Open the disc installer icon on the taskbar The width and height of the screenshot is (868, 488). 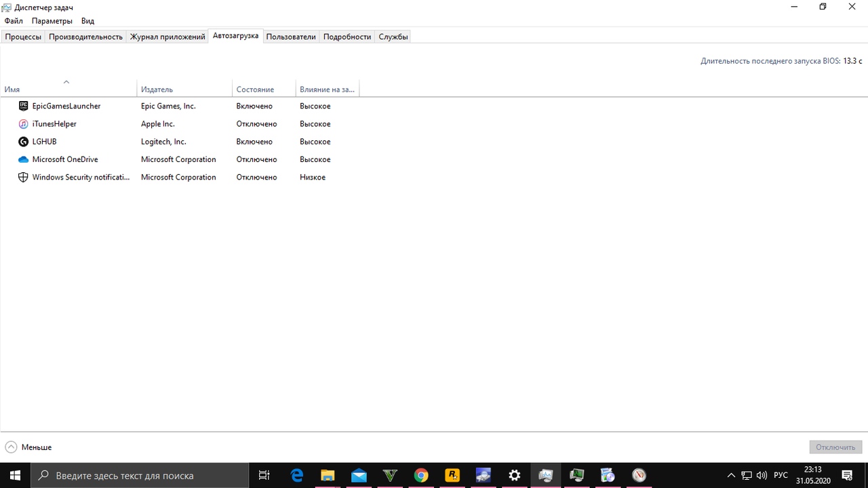coord(608,475)
